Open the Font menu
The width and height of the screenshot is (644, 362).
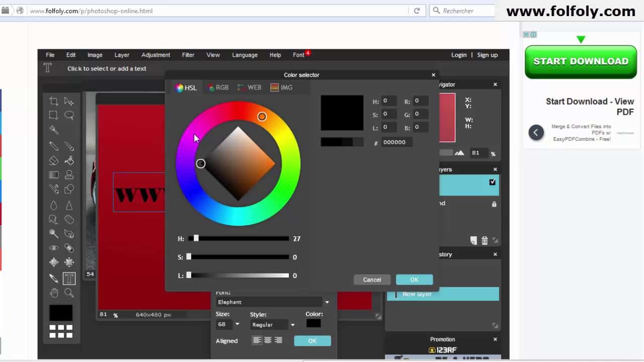click(299, 55)
